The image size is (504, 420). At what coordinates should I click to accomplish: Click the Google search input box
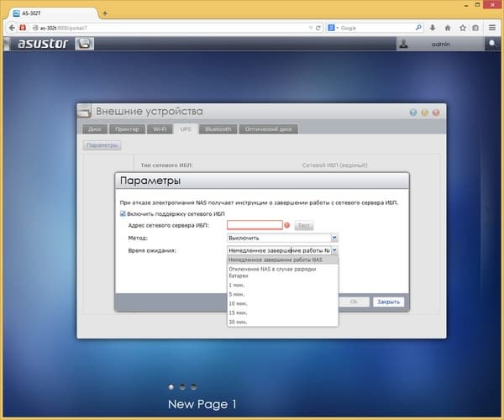(376, 28)
